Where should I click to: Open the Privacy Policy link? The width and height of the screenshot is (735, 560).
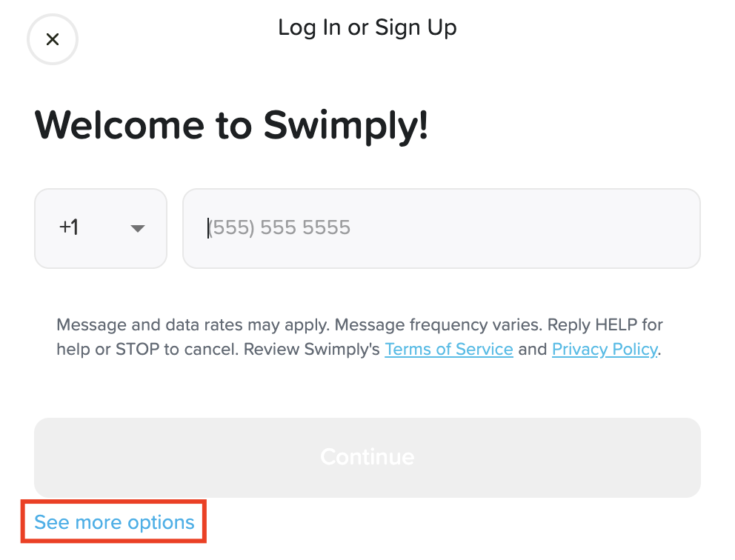coord(604,349)
